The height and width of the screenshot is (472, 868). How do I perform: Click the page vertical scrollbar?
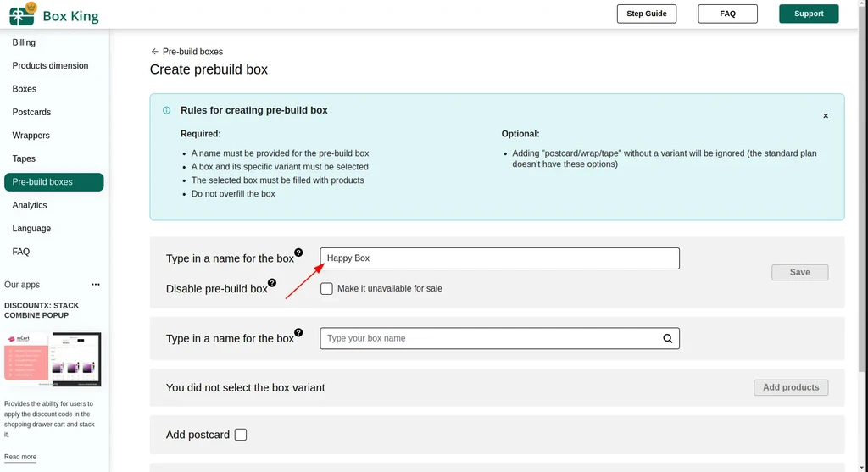[x=863, y=188]
